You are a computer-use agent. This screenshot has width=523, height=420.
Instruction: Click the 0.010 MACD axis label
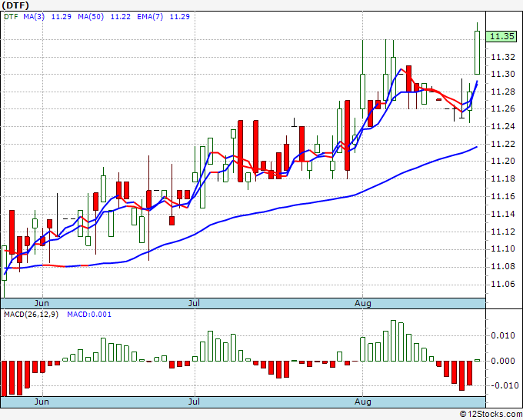click(503, 335)
